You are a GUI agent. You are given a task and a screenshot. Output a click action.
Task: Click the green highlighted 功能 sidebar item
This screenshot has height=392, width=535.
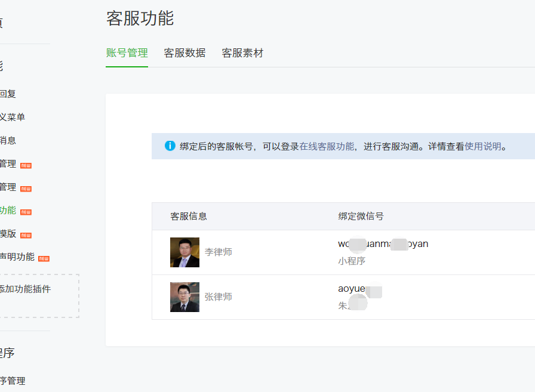click(x=8, y=210)
